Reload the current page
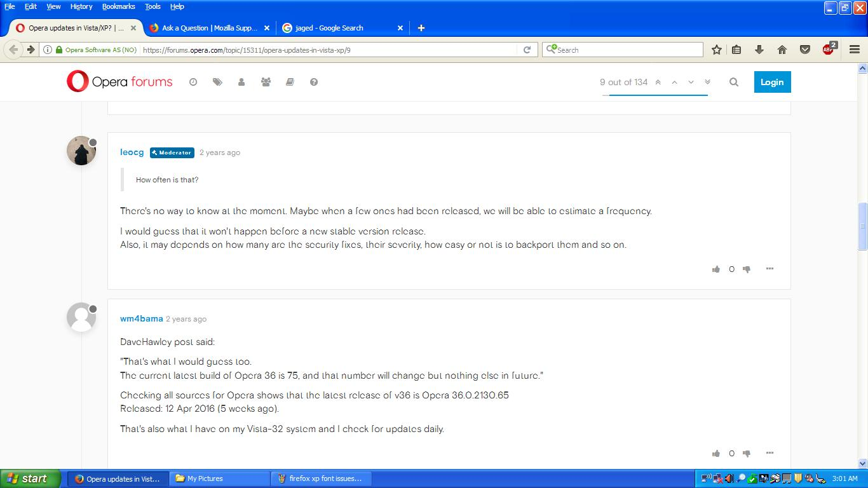The height and width of the screenshot is (488, 868). (x=527, y=50)
